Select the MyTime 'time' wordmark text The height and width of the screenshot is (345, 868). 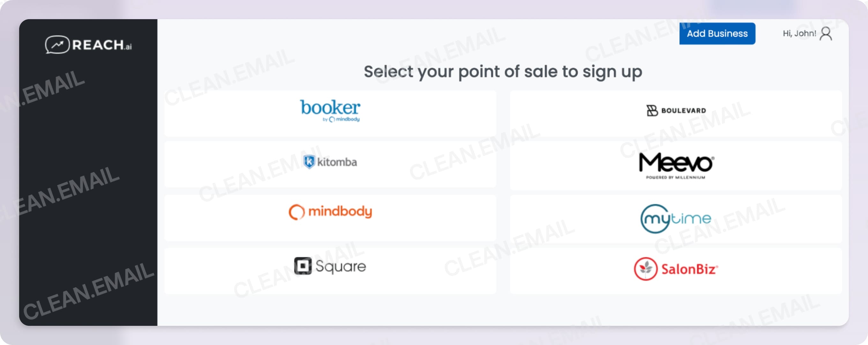(691, 218)
